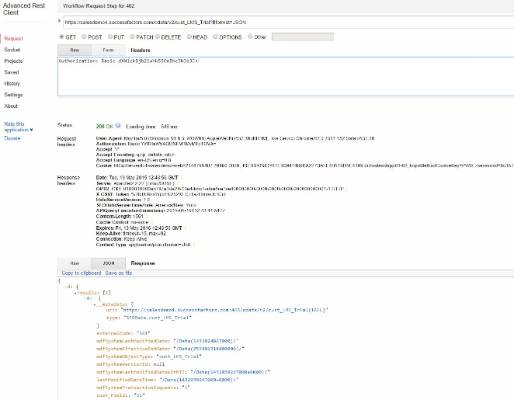Select the POST request method

point(84,37)
